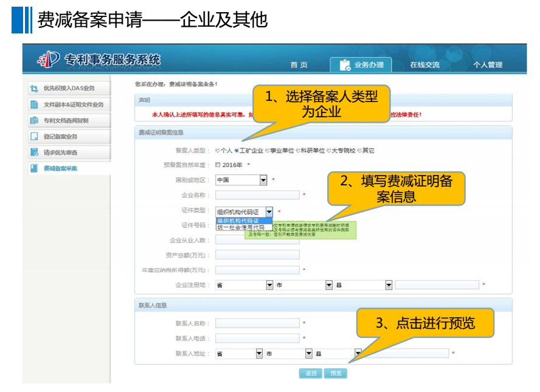Open 联系人地址 province (省) dropdown
The width and height of the screenshot is (540, 392).
coord(239,354)
